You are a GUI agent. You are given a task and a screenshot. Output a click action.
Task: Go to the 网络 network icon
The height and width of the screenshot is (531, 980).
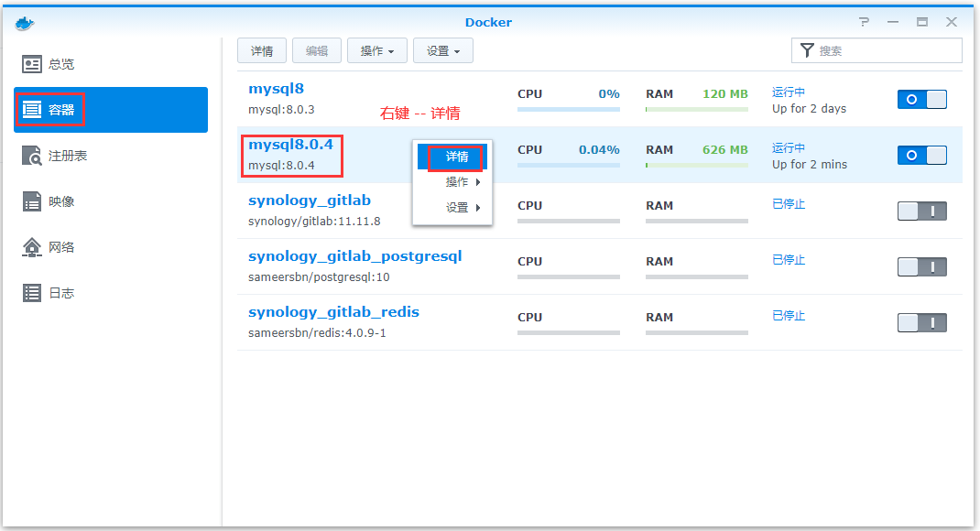point(32,247)
